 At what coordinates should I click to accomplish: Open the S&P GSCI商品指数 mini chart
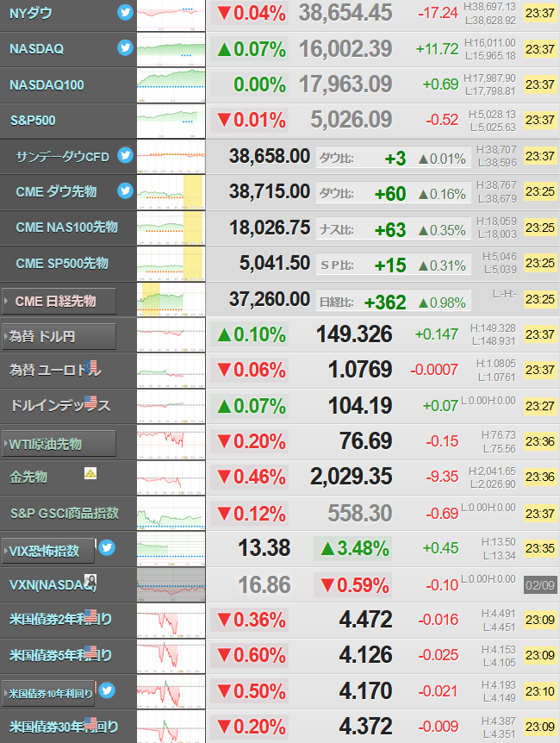click(x=171, y=514)
